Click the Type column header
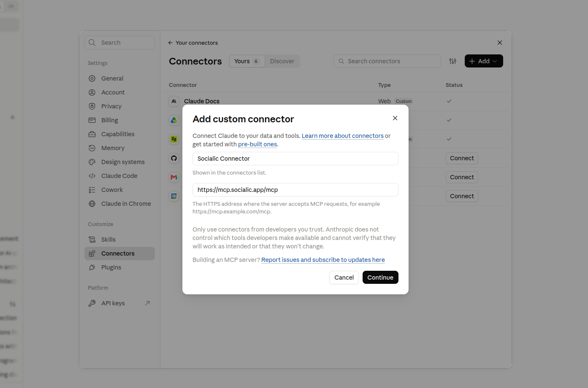This screenshot has width=588, height=388. 385,85
